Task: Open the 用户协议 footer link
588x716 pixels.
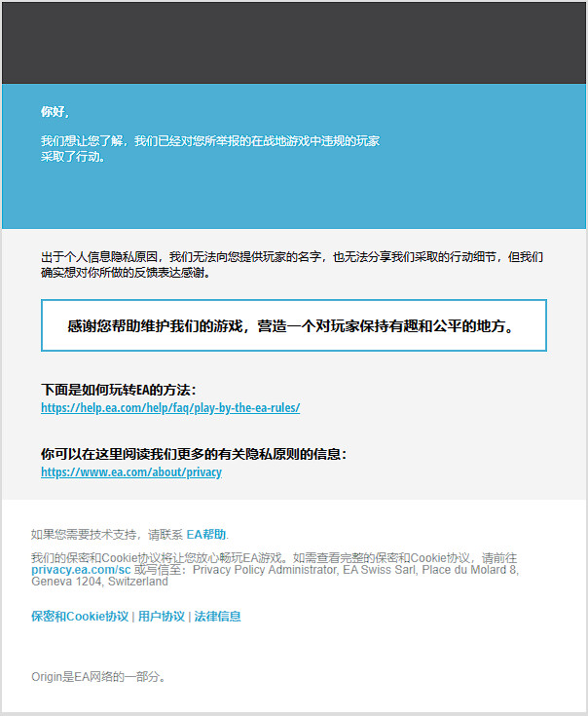Action: point(162,617)
